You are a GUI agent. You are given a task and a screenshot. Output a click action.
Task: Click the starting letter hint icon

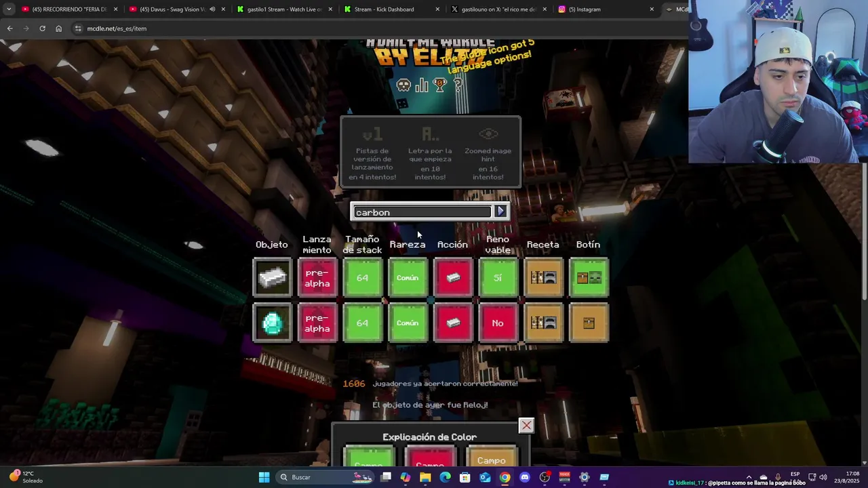pos(430,134)
